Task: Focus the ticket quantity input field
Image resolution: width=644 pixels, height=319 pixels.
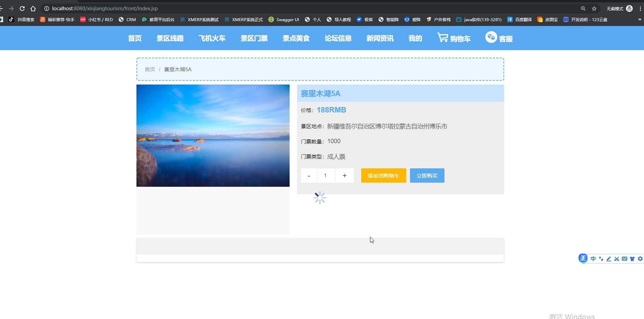Action: click(326, 176)
